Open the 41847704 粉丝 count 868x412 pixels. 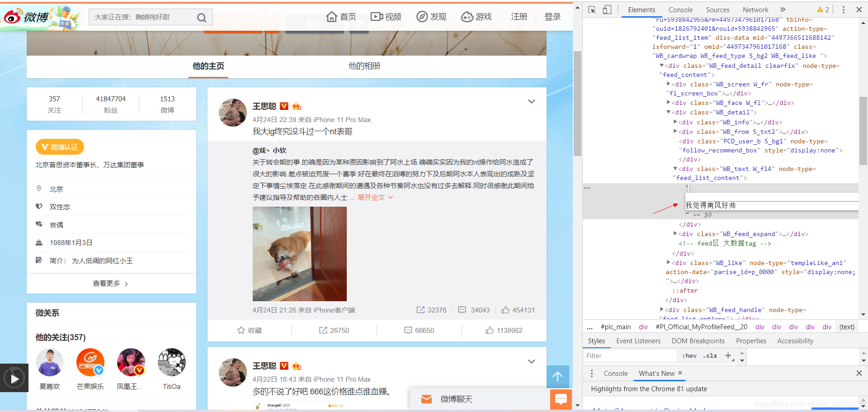tap(111, 104)
